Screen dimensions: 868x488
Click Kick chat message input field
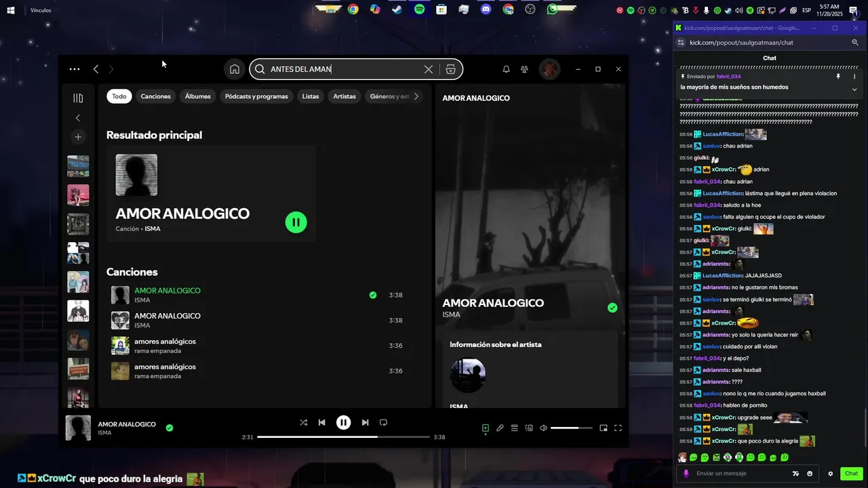click(739, 473)
